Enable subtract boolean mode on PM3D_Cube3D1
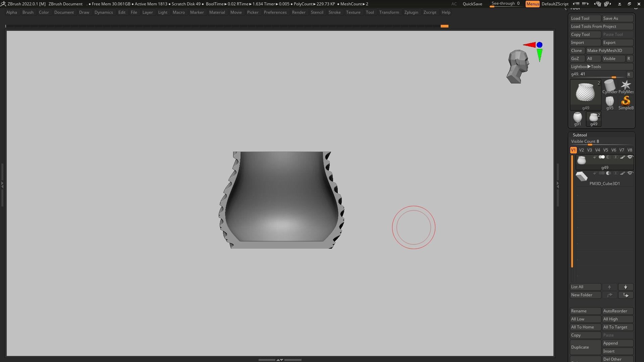 click(608, 173)
